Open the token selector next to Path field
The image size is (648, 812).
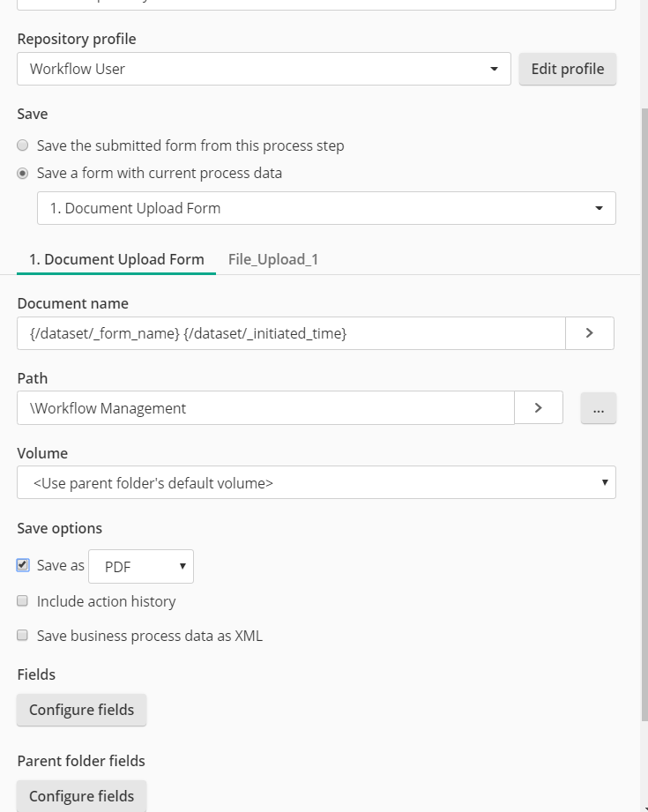tap(538, 407)
